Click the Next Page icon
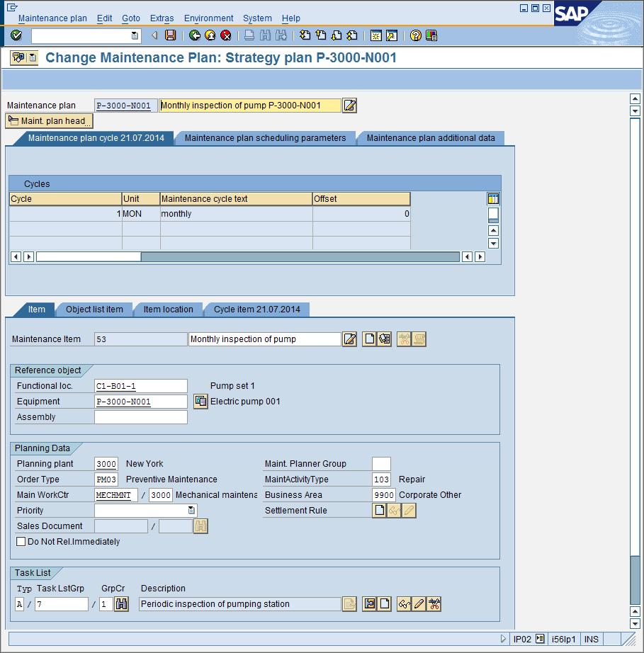The height and width of the screenshot is (653, 644). pyautogui.click(x=337, y=35)
